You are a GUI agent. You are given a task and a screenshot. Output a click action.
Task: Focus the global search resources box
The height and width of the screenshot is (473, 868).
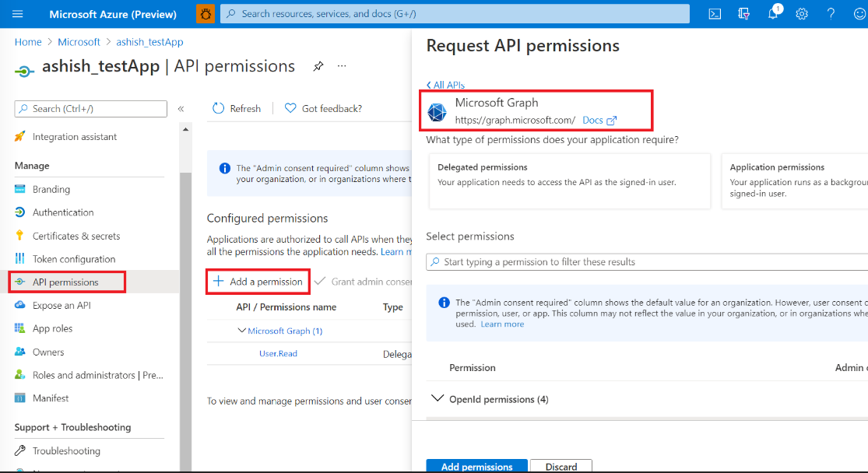click(455, 14)
